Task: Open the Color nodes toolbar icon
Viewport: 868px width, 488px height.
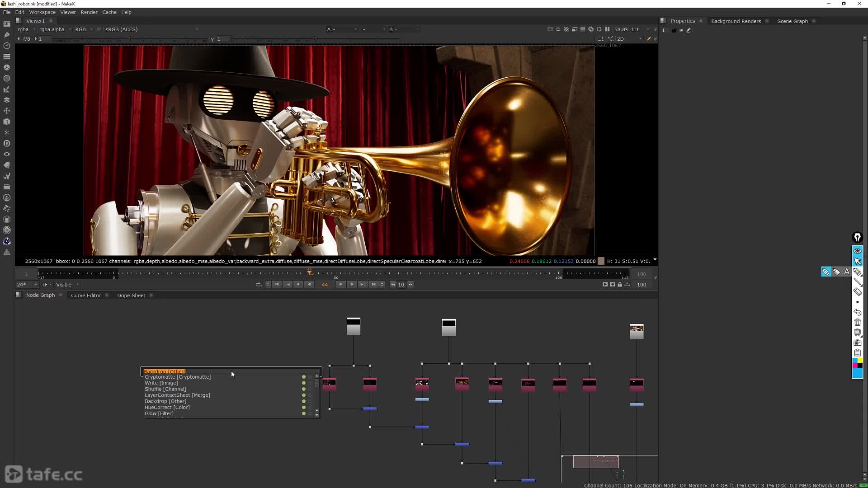Action: pyautogui.click(x=7, y=67)
